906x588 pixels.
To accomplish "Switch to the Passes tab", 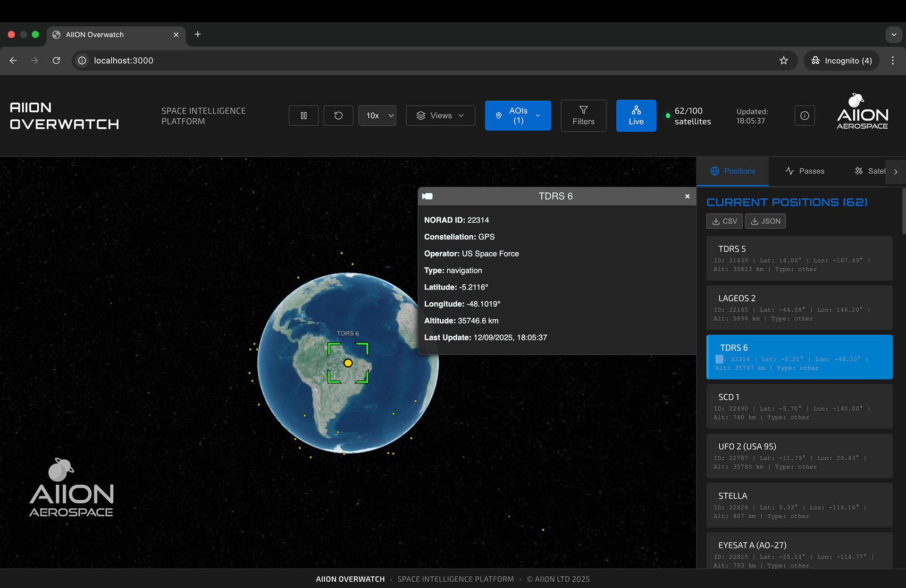I will [805, 171].
